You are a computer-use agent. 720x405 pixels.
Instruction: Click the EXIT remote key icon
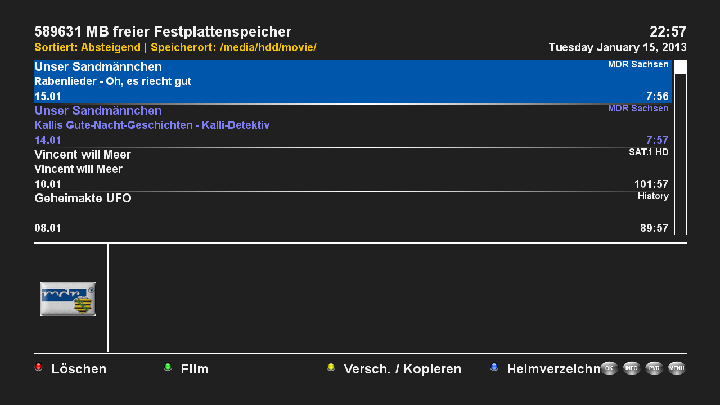pyautogui.click(x=654, y=369)
